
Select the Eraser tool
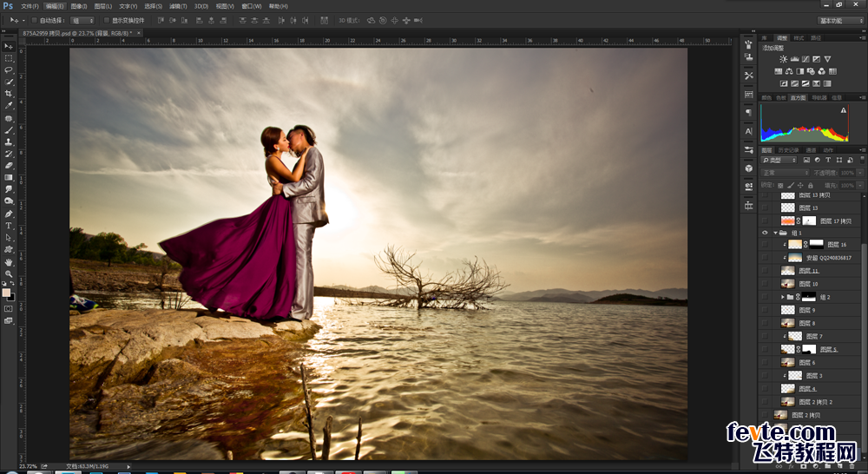[9, 166]
